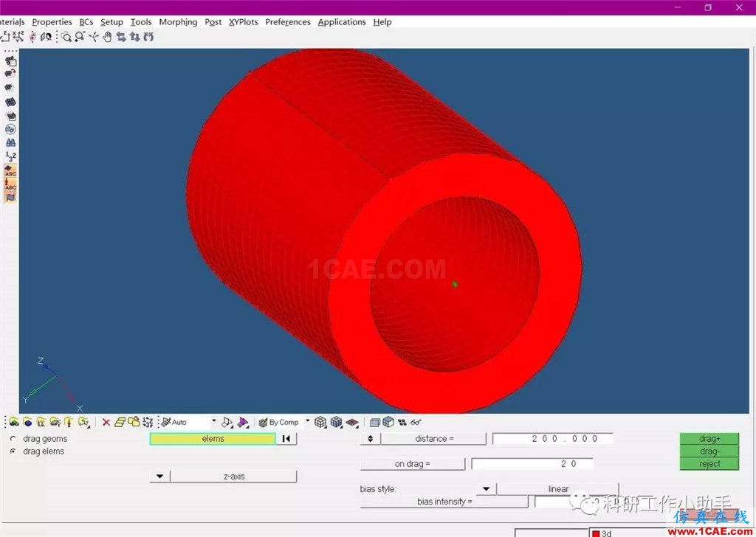Click the distance = label button
756x537 pixels.
tap(434, 439)
